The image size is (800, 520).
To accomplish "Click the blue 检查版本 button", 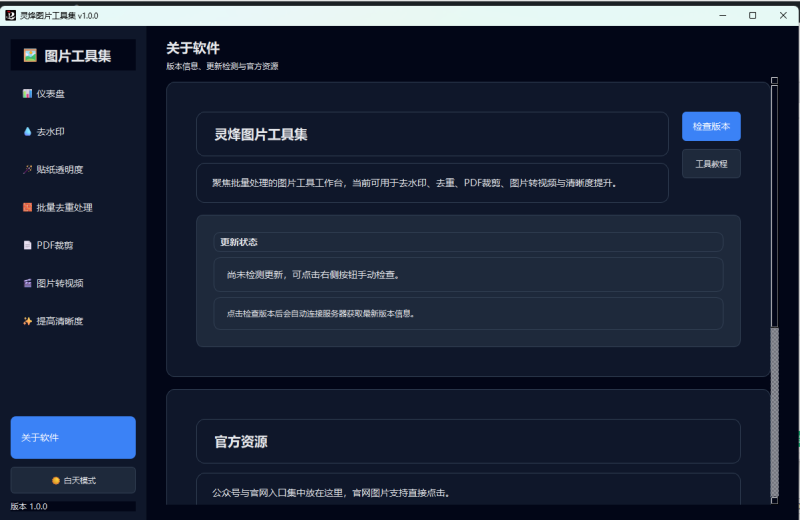I will [x=711, y=126].
